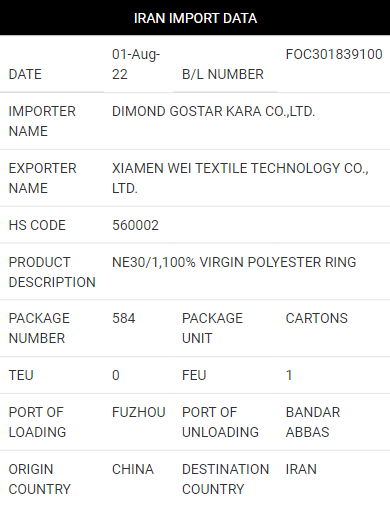Screen dimensions: 390x506
Task: Select the package number 584
Action: [124, 318]
